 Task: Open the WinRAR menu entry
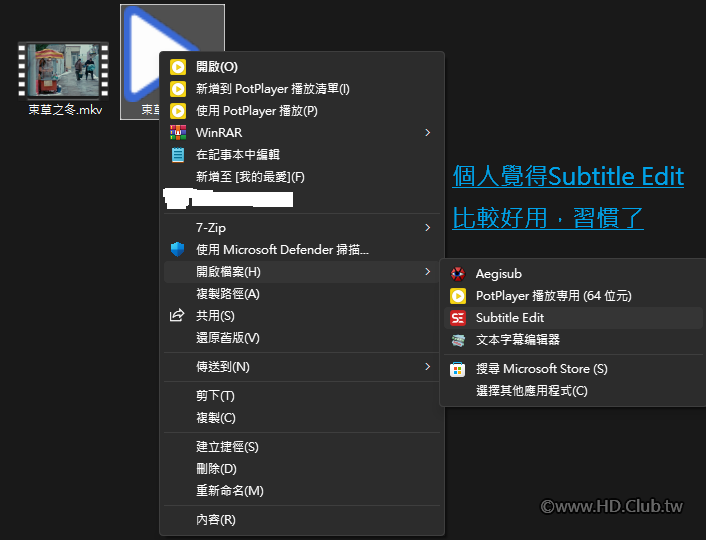(302, 132)
